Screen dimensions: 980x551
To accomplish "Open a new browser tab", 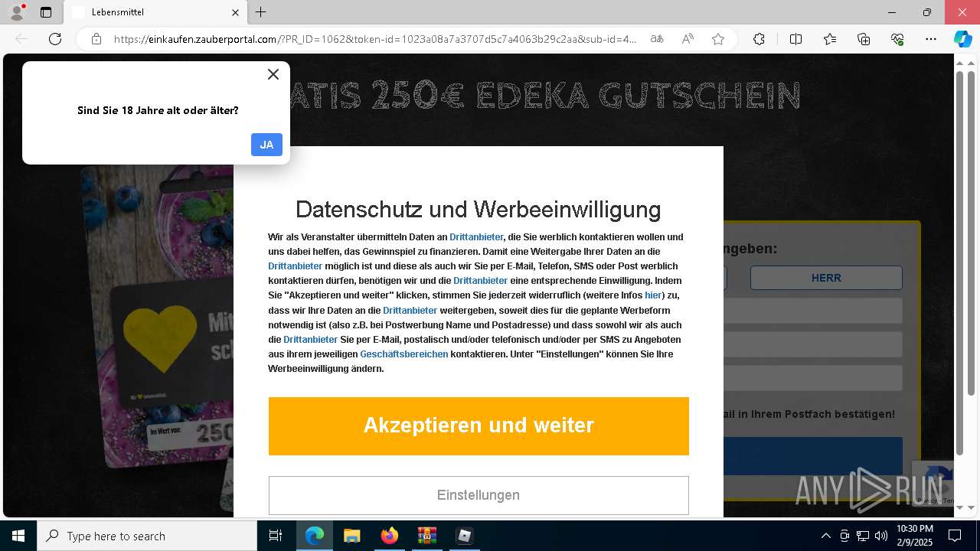I will coord(261,12).
